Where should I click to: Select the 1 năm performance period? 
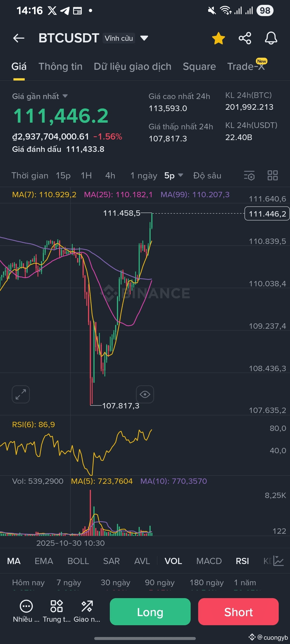pos(245,583)
